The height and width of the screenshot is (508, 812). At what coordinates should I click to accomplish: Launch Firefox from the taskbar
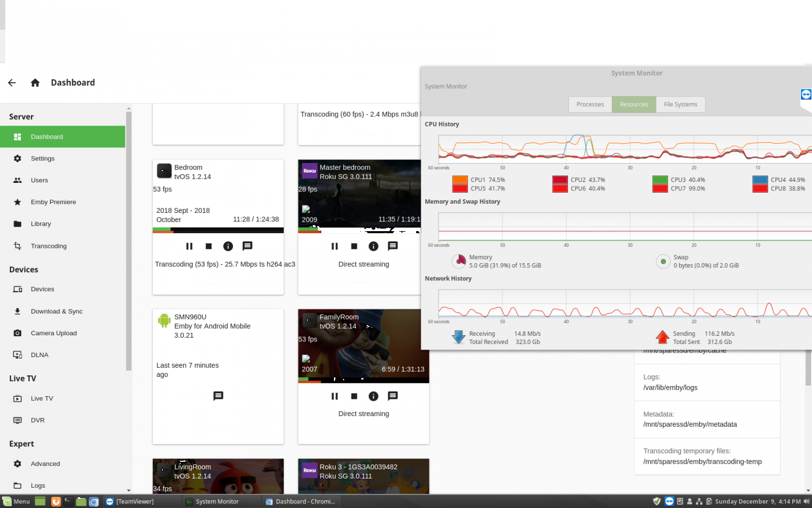[x=56, y=501]
